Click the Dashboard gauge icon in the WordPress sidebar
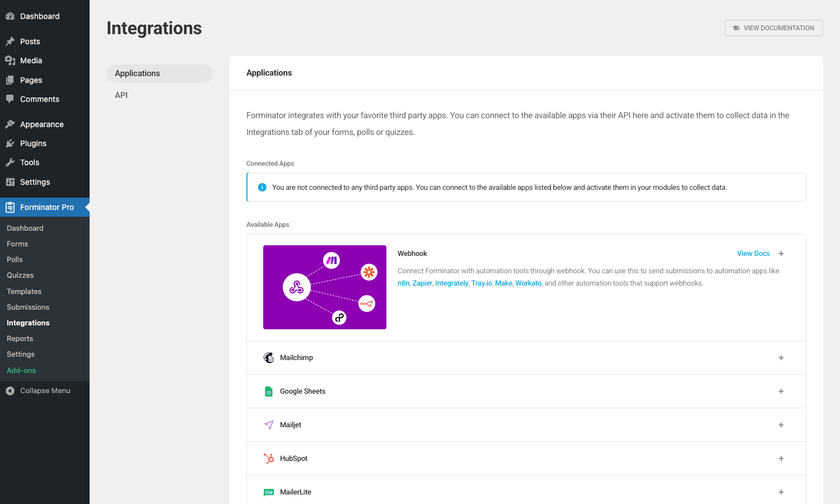840x504 pixels. pos(10,16)
